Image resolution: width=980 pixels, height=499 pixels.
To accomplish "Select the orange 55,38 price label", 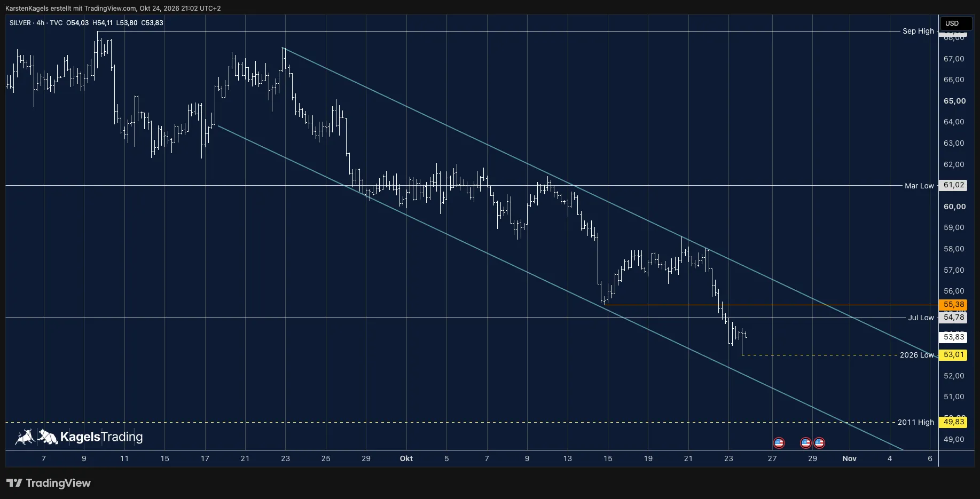I will (x=953, y=305).
